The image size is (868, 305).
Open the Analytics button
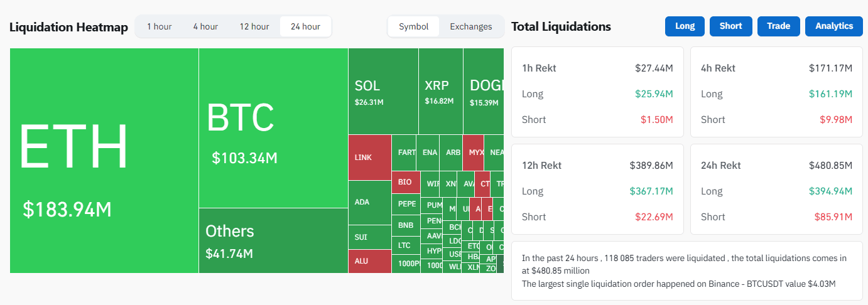[x=834, y=26]
